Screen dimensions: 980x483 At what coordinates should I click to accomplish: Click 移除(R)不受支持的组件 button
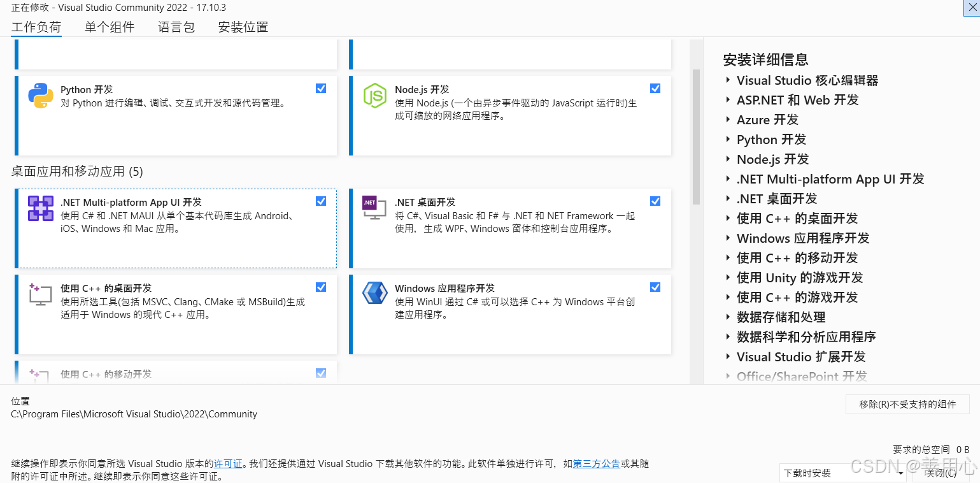point(907,404)
